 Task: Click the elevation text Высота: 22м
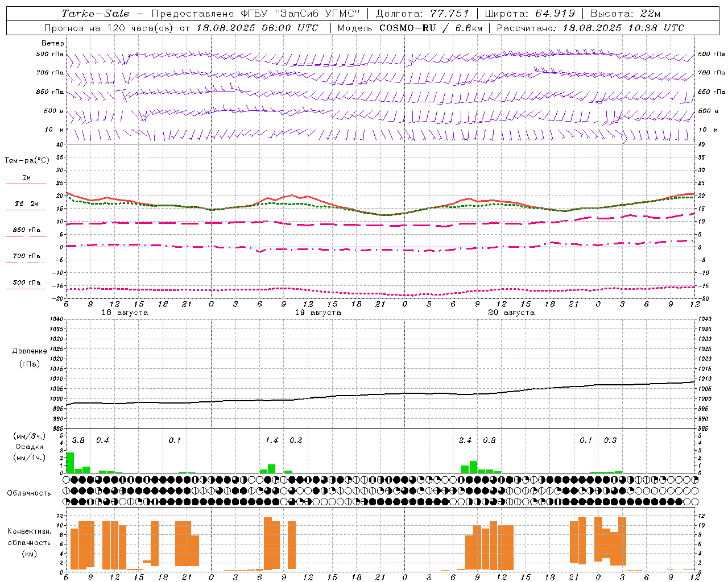626,14
